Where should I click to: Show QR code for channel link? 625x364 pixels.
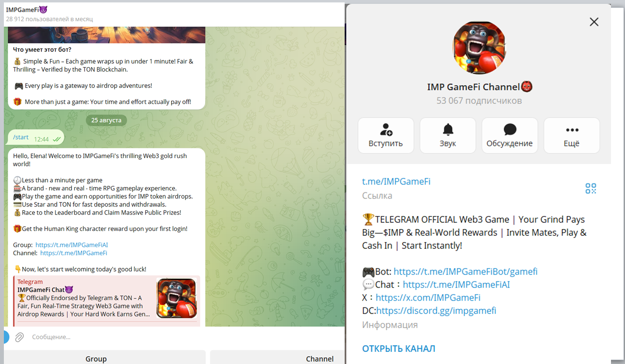(591, 189)
